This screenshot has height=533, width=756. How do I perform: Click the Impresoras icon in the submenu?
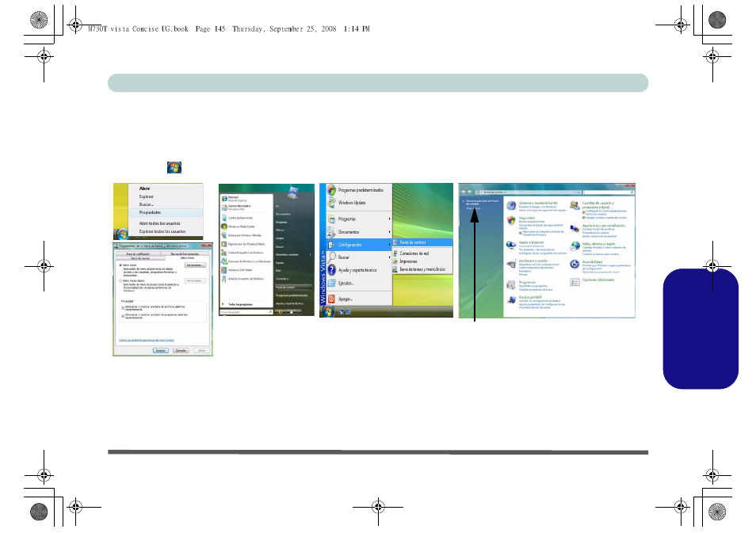[x=395, y=261]
